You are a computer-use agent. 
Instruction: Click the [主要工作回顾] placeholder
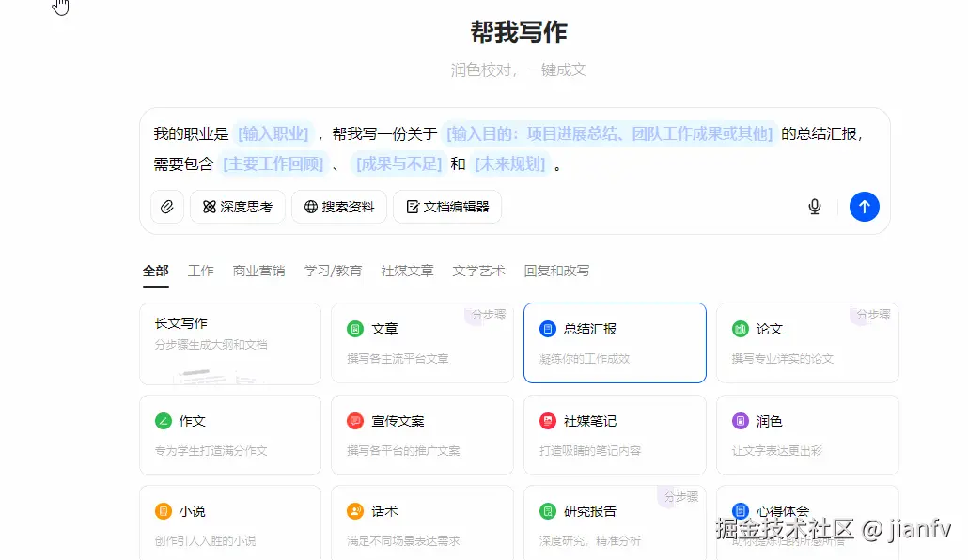pyautogui.click(x=273, y=164)
